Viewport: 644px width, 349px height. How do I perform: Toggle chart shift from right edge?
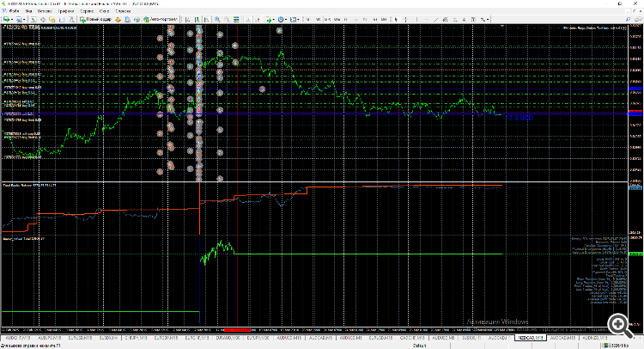[258, 19]
